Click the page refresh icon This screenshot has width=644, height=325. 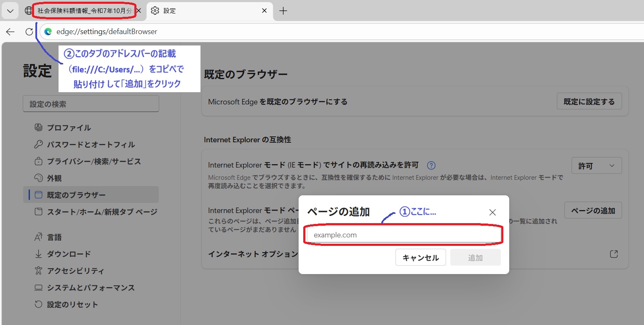[x=29, y=32]
